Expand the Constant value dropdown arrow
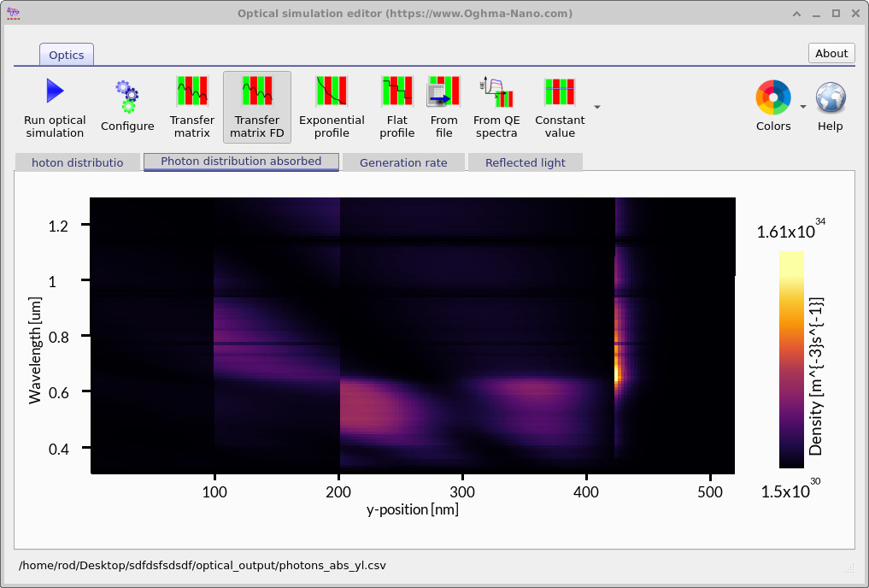 [596, 108]
